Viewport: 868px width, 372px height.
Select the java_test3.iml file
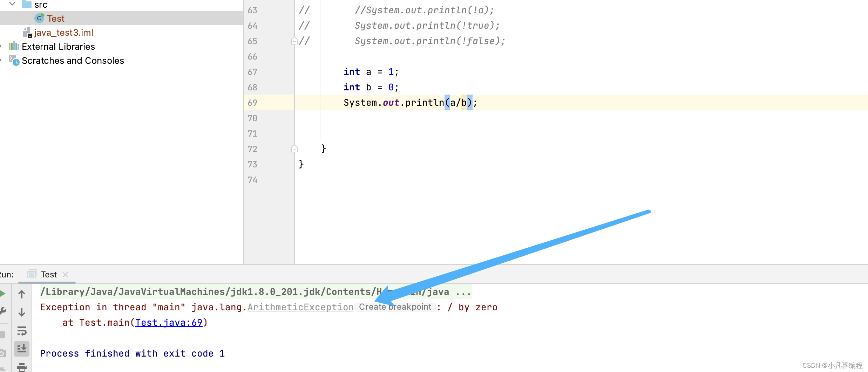coord(64,32)
